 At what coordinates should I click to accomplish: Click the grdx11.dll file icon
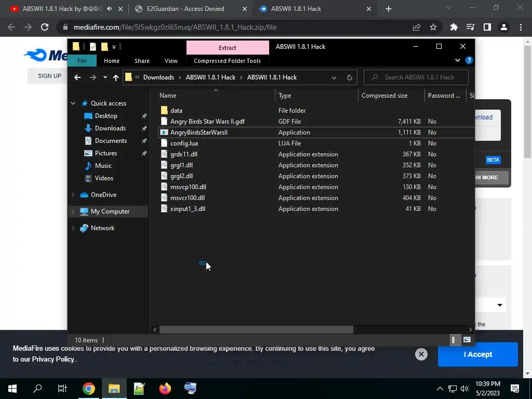pyautogui.click(x=164, y=154)
